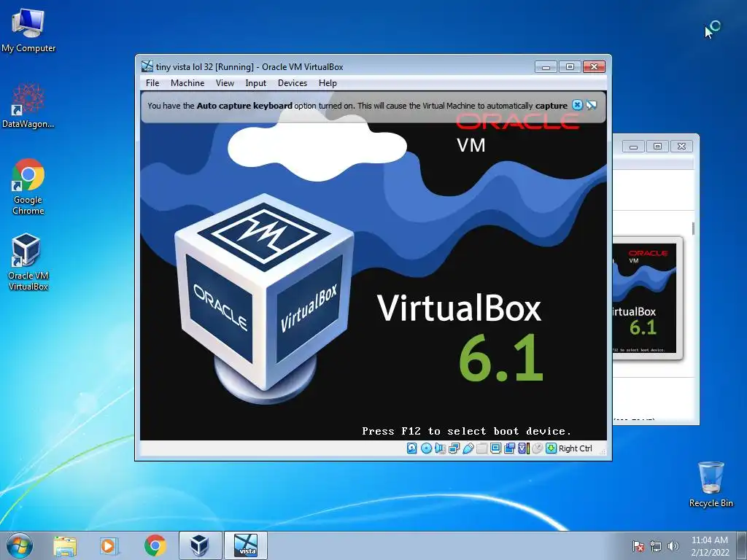Image resolution: width=747 pixels, height=560 pixels.
Task: Click the notification's don't-show-again arrow icon
Action: (591, 105)
